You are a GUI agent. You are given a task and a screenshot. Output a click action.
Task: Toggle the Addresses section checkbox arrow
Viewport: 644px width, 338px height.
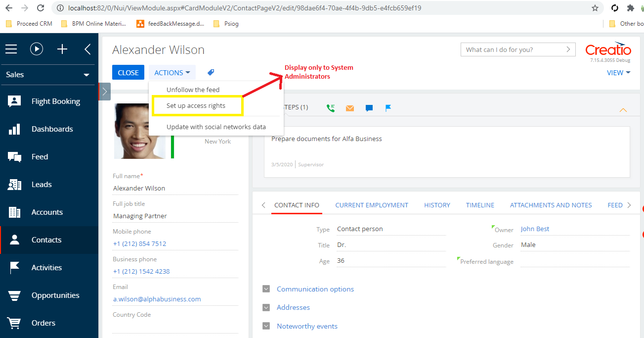coord(266,307)
